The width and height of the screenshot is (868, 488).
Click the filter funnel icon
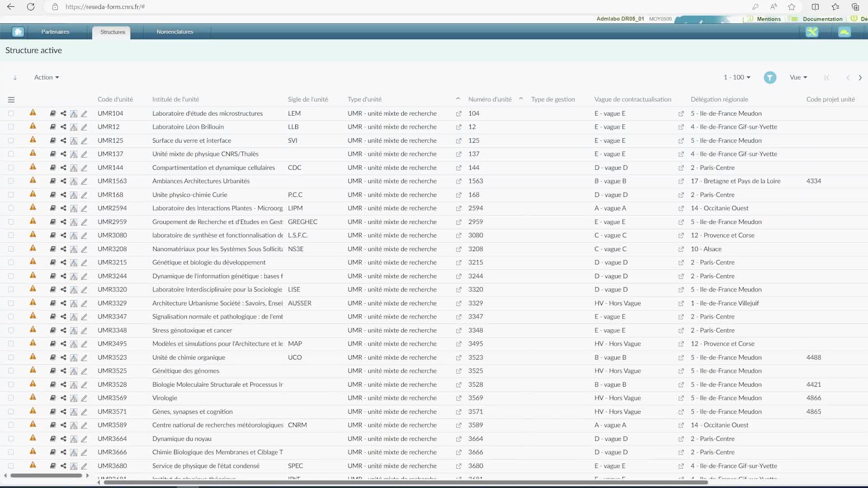click(x=770, y=78)
